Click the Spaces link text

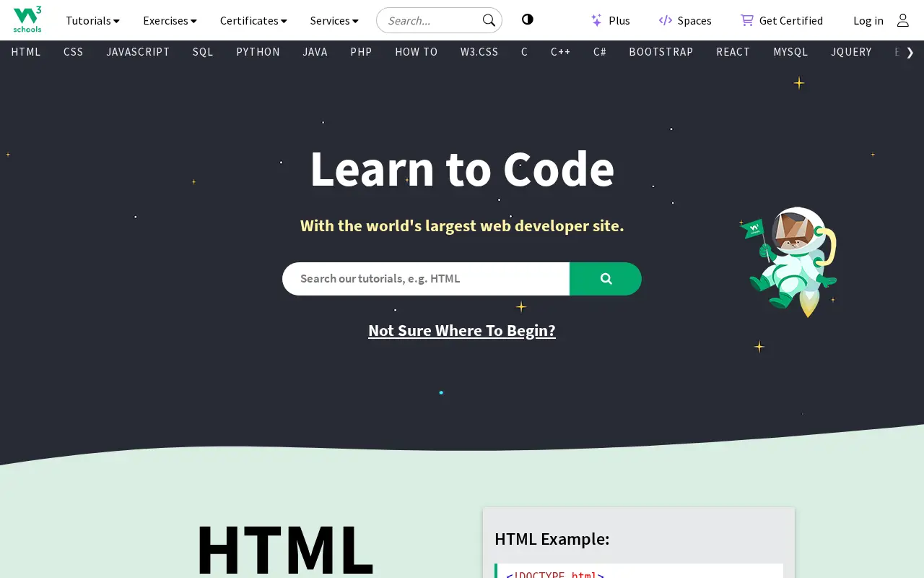[694, 20]
